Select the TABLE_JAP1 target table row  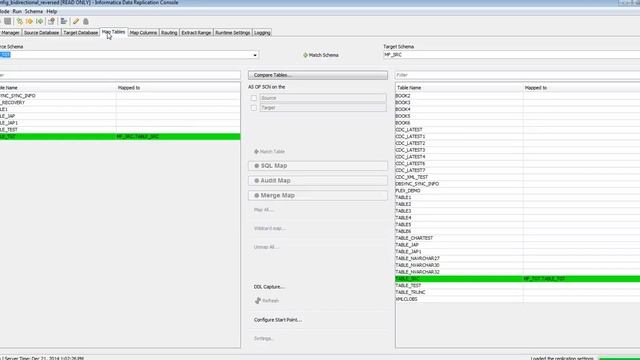click(518, 252)
